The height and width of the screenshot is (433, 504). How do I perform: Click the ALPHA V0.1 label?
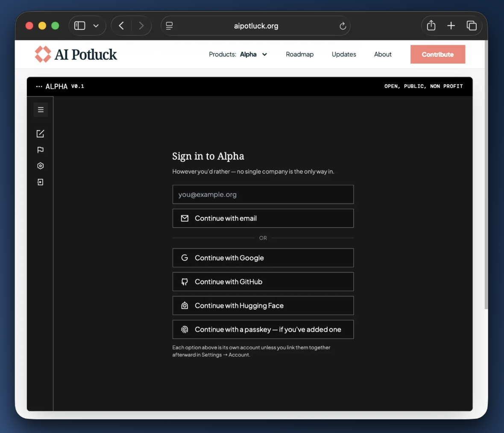coord(64,86)
